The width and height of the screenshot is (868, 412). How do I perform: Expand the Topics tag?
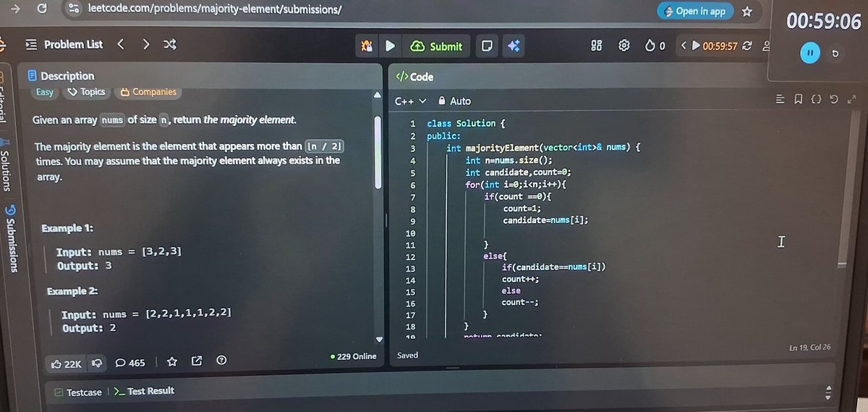pos(87,92)
